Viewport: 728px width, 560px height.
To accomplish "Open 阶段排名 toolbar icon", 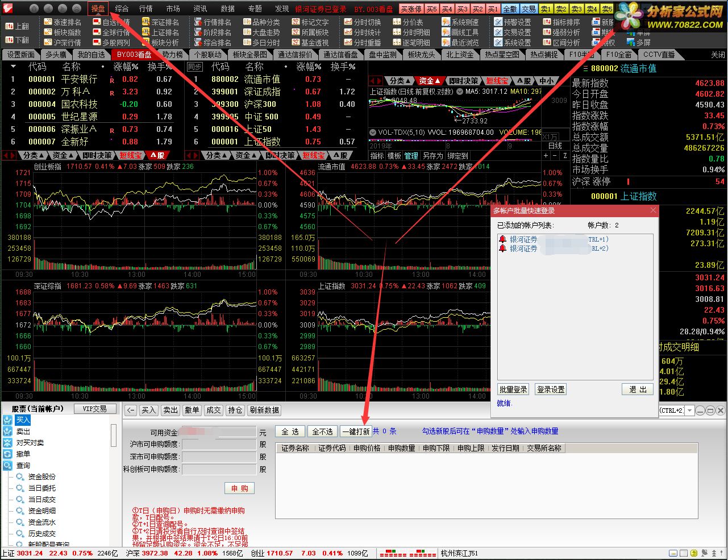I will [213, 32].
